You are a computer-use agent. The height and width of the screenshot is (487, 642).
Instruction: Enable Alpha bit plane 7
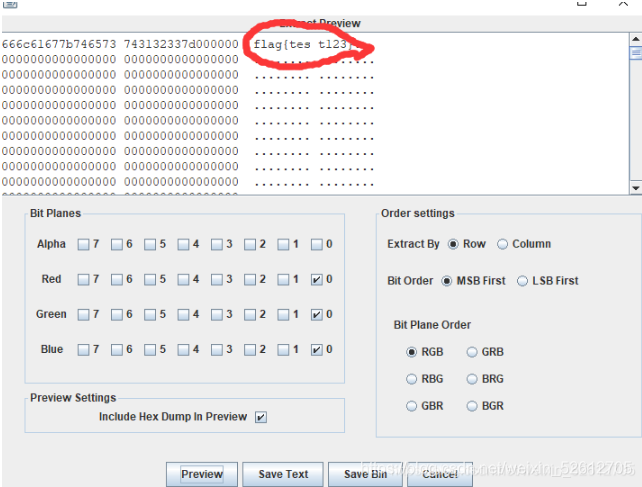point(84,245)
